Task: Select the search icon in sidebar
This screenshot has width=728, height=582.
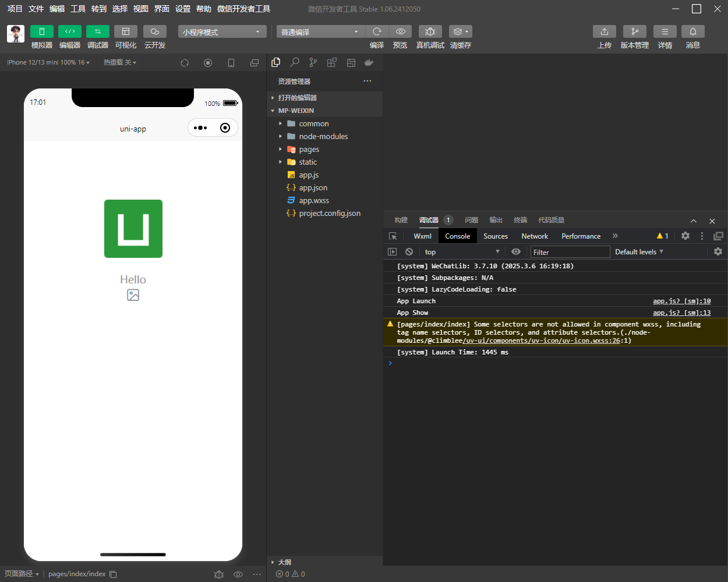Action: tap(295, 62)
